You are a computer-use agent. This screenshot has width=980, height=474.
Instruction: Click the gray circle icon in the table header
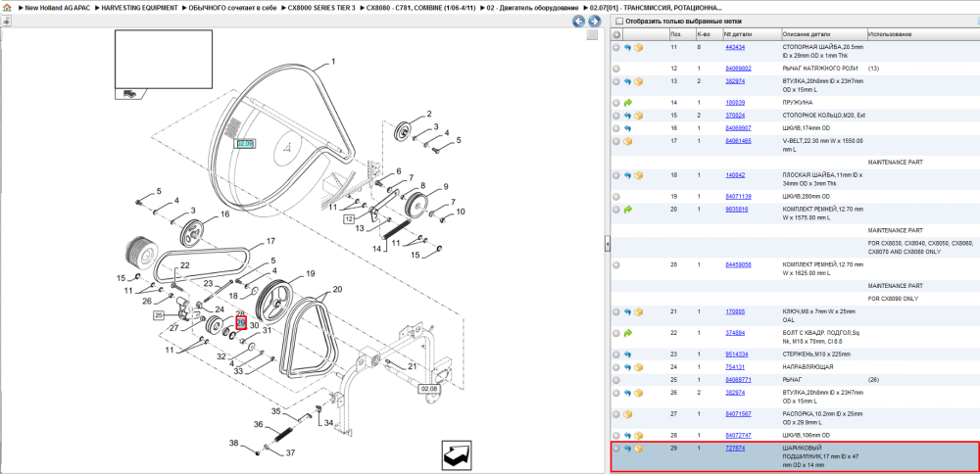(616, 33)
